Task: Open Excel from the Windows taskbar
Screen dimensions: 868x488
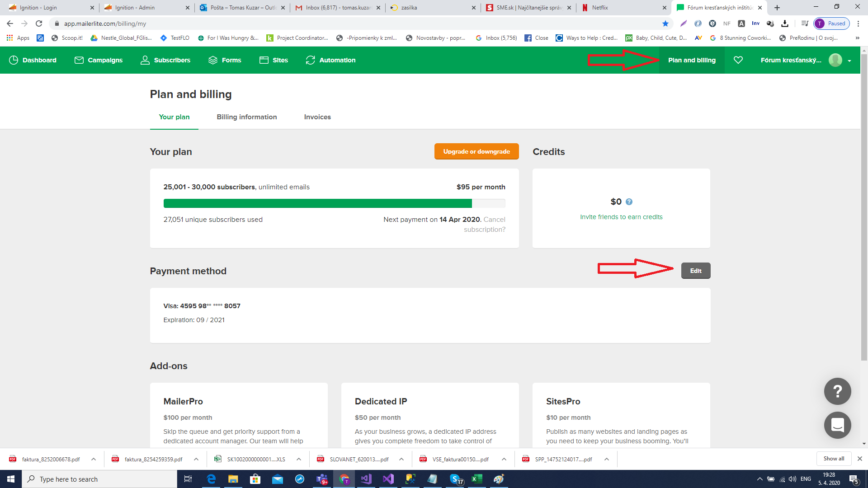Action: [476, 479]
